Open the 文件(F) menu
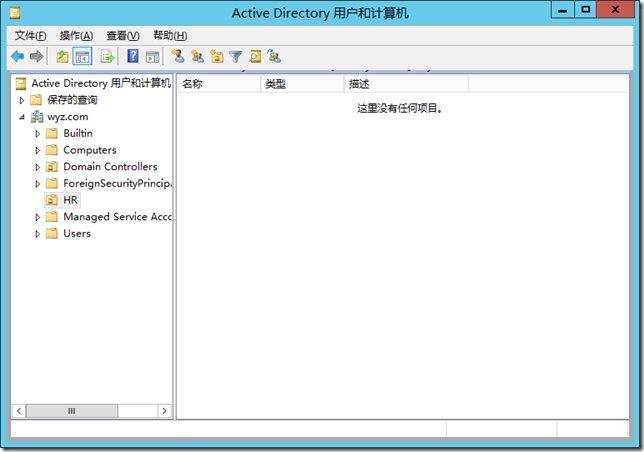This screenshot has height=452, width=644. (x=30, y=36)
